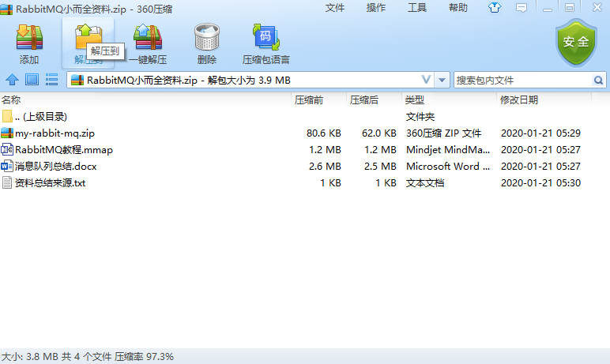Screen dimensions: 610x364
Task: Click the 文件夹 type cell
Action: click(420, 116)
